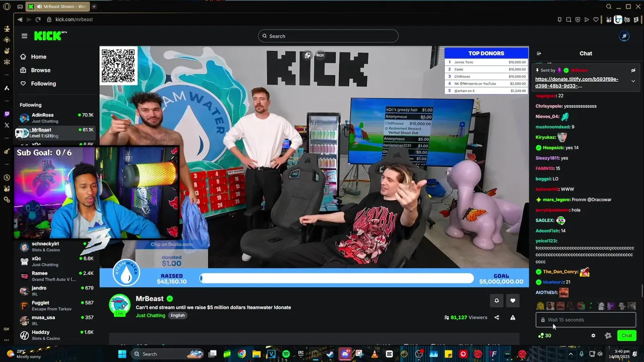Send message with green Chat button
The height and width of the screenshot is (362, 644).
click(x=626, y=336)
